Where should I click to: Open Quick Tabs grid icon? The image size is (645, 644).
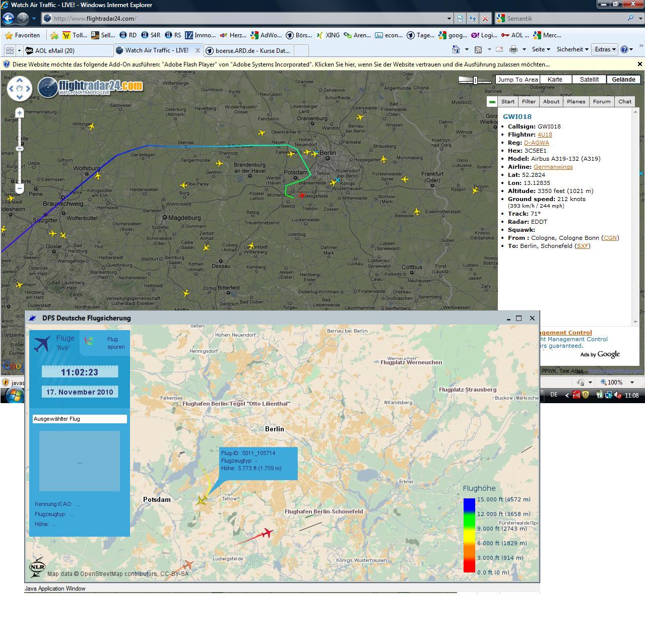pos(9,50)
